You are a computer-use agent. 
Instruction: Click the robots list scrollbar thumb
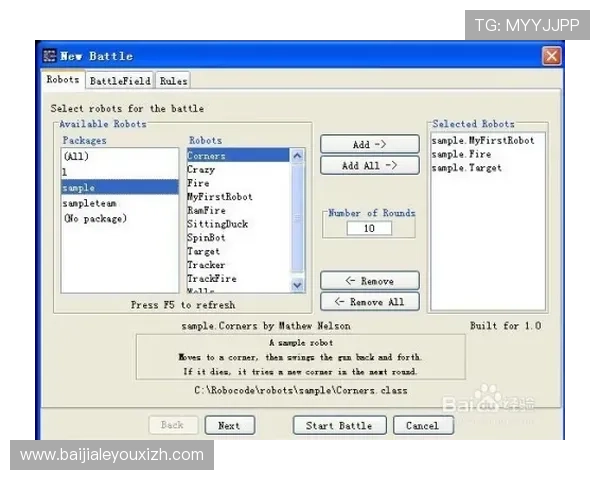(x=297, y=217)
